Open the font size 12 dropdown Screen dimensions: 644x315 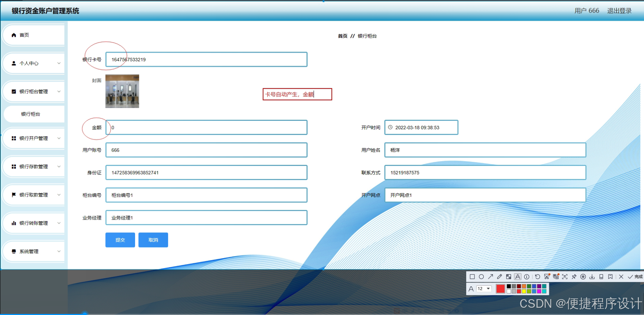(484, 288)
